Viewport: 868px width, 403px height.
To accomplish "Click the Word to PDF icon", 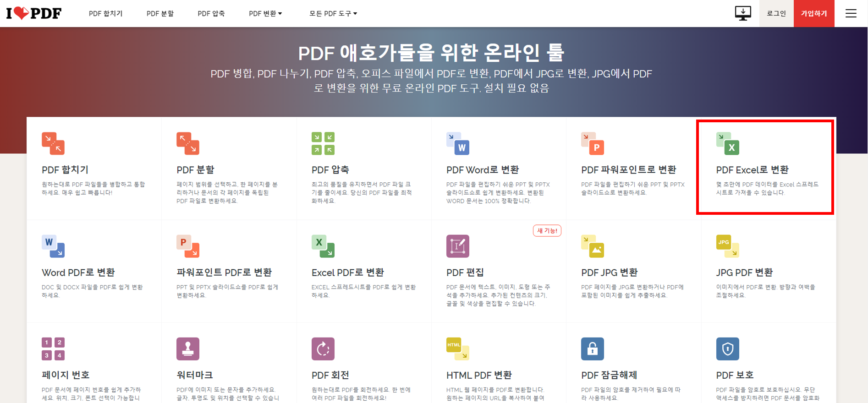I will tap(53, 246).
